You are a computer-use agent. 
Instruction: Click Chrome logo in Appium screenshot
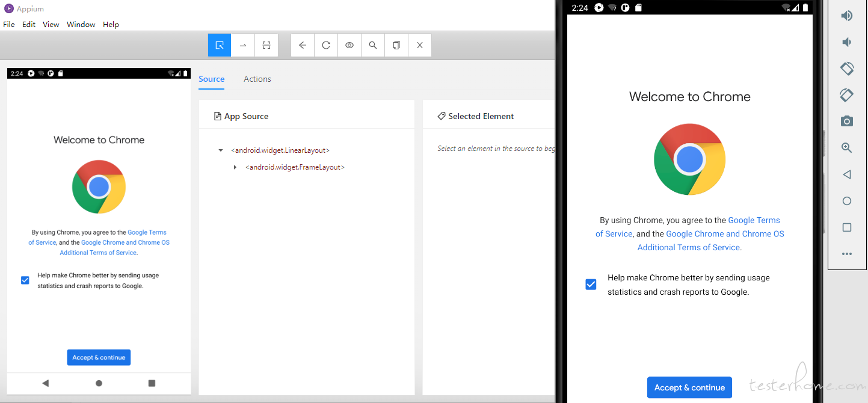click(x=99, y=186)
